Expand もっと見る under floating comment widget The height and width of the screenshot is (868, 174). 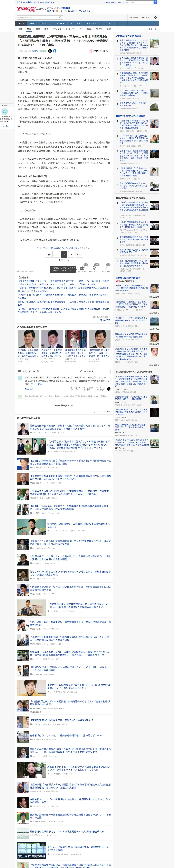5,126
